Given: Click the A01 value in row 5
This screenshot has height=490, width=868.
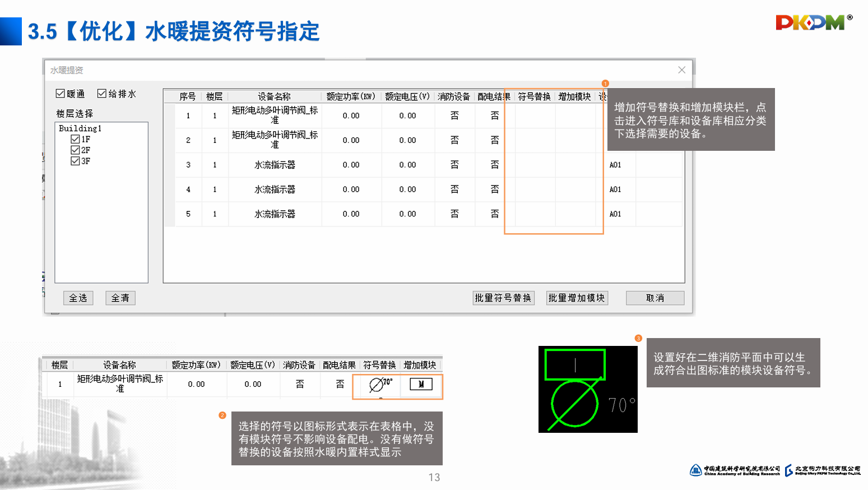Looking at the screenshot, I should [615, 214].
